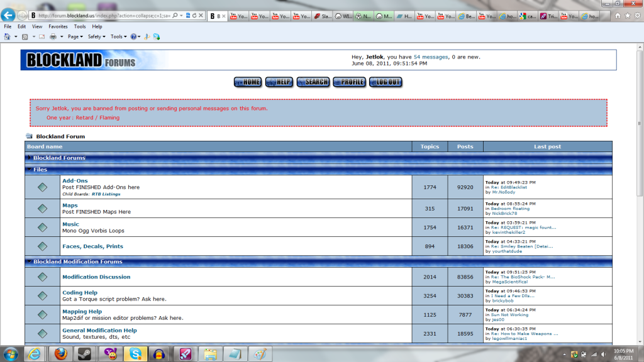
Task: Open the Edit menu
Action: pos(21,26)
